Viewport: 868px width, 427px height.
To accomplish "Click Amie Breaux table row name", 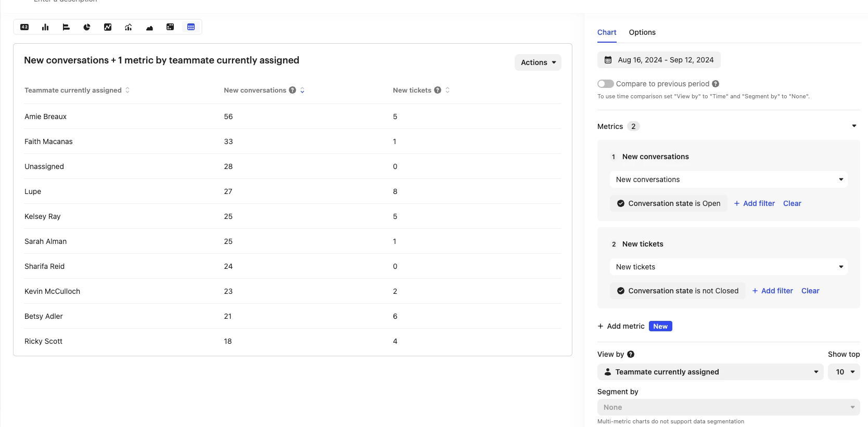I will click(x=45, y=117).
